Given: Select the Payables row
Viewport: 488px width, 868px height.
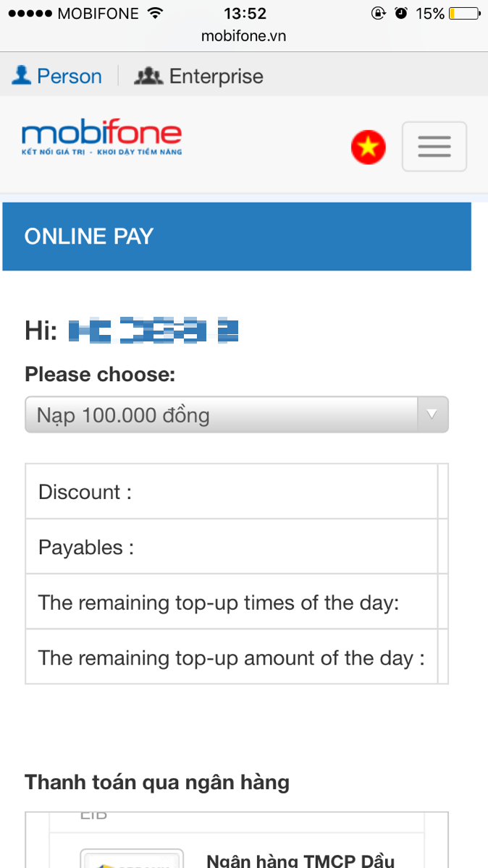Looking at the screenshot, I should click(231, 547).
